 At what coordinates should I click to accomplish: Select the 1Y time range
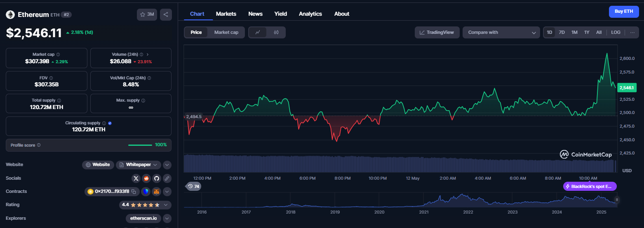point(587,32)
